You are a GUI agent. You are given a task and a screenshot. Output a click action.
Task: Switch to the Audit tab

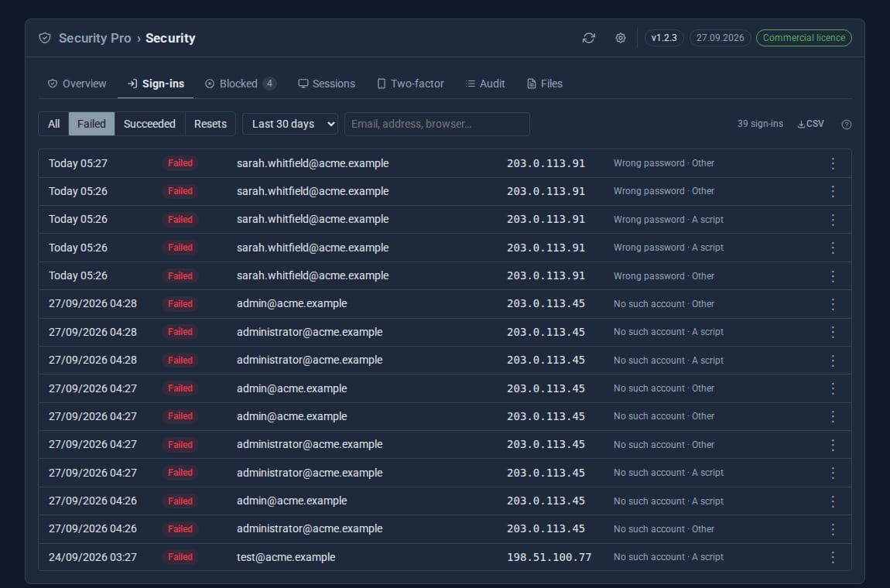pos(485,84)
